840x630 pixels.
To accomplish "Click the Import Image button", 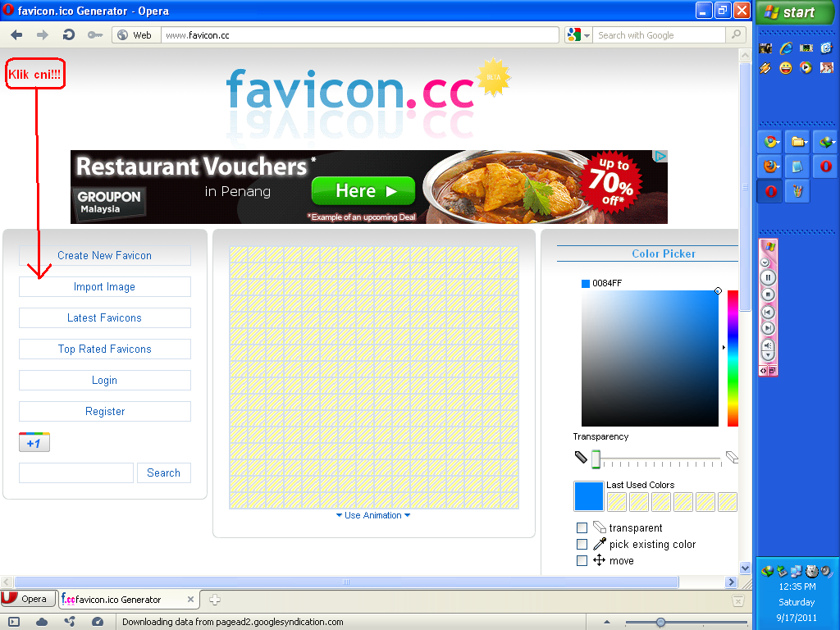I will [x=104, y=286].
